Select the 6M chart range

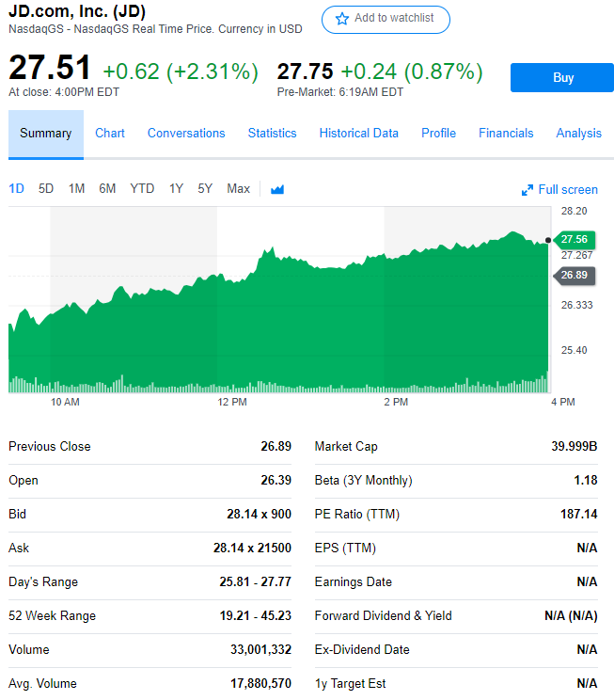107,189
